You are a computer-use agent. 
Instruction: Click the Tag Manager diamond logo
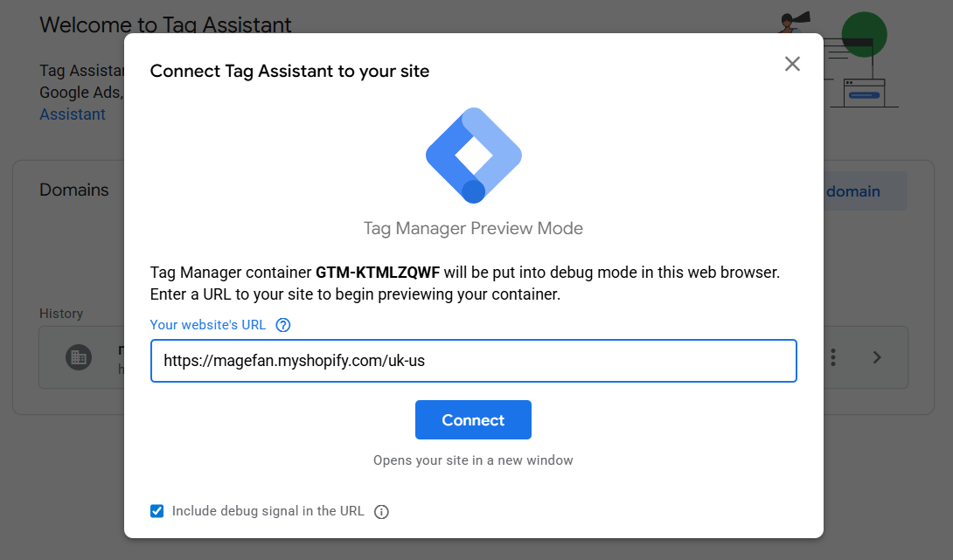474,156
